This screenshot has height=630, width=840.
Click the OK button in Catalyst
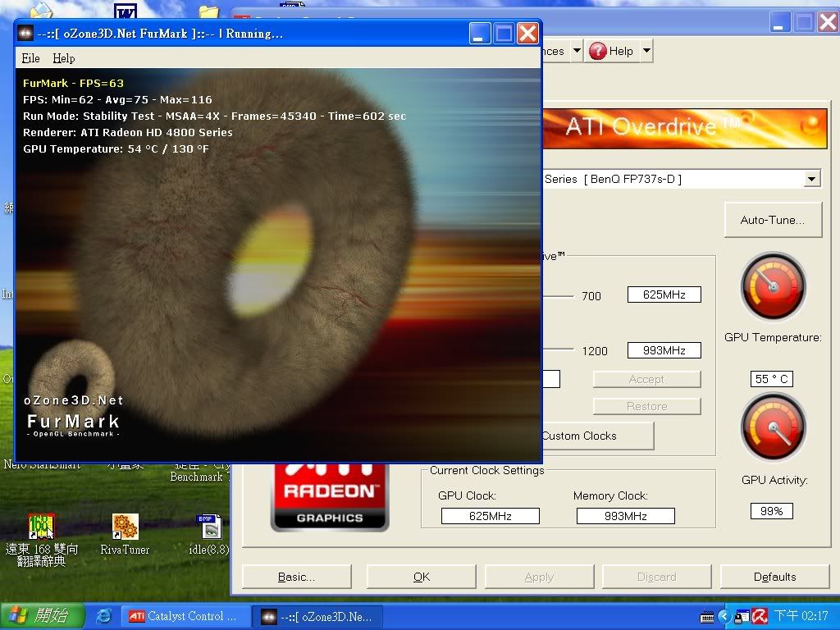pyautogui.click(x=422, y=577)
